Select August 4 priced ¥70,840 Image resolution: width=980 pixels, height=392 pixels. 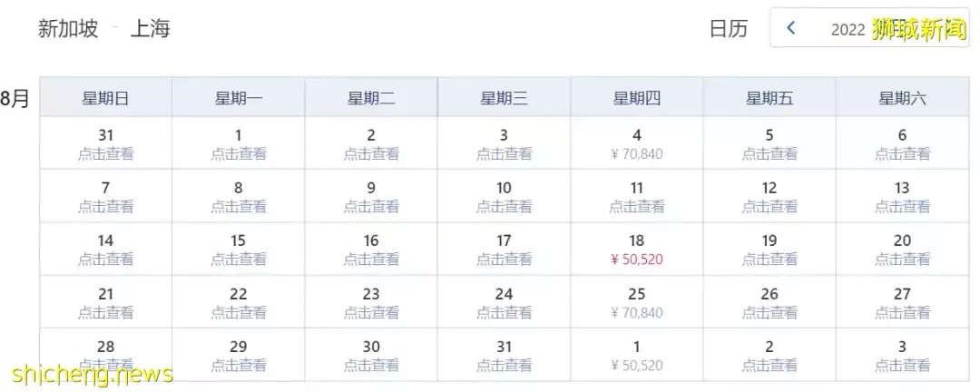coord(636,144)
